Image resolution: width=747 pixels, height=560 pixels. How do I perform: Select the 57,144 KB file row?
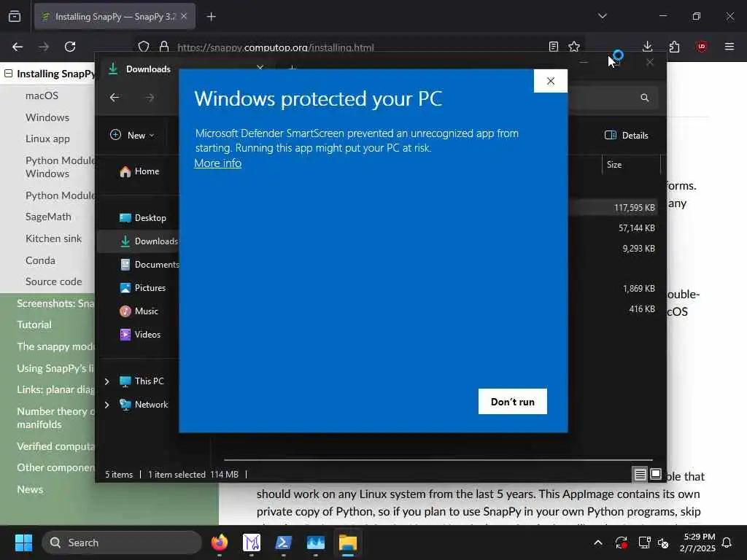[x=613, y=228]
